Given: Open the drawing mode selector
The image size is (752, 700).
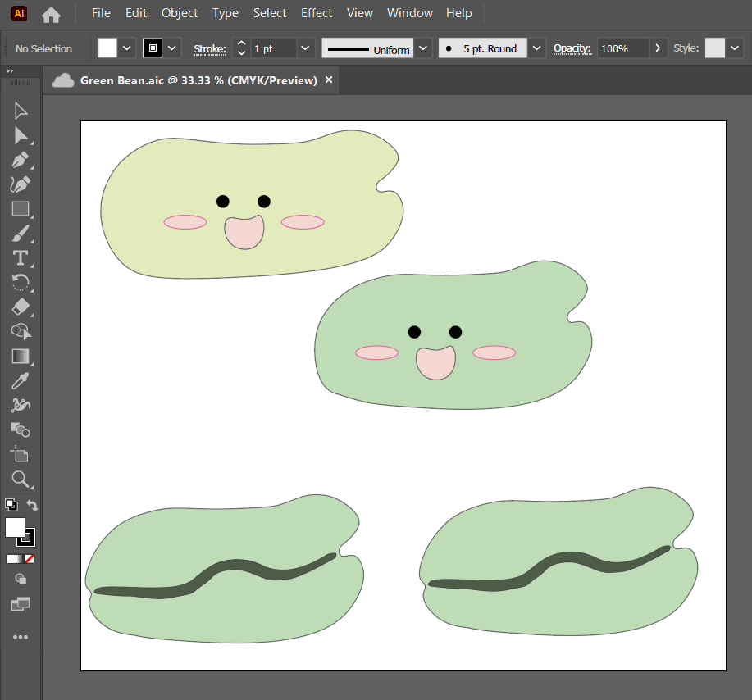Looking at the screenshot, I should click(x=21, y=580).
